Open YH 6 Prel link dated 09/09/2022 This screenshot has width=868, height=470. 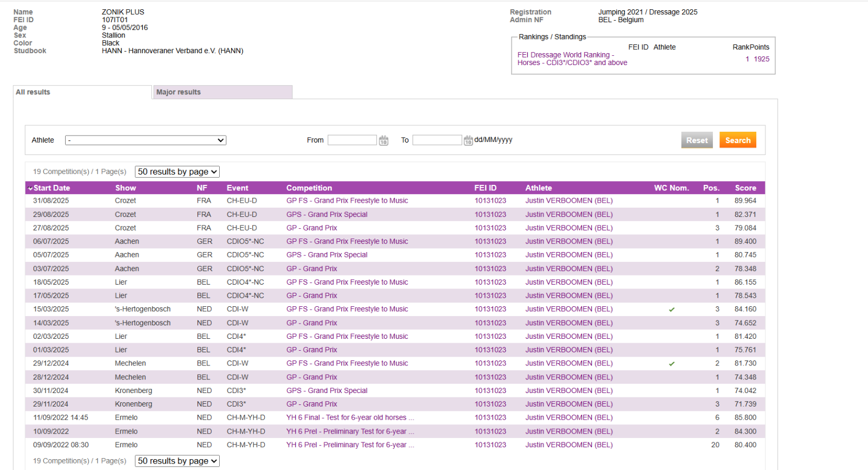[350, 445]
